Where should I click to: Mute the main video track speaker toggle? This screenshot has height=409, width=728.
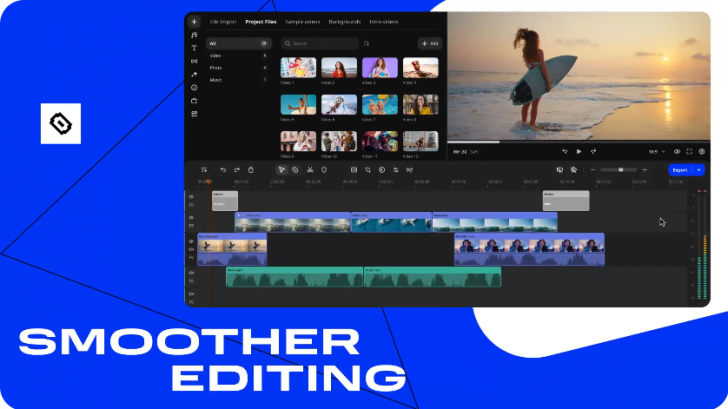tap(191, 249)
